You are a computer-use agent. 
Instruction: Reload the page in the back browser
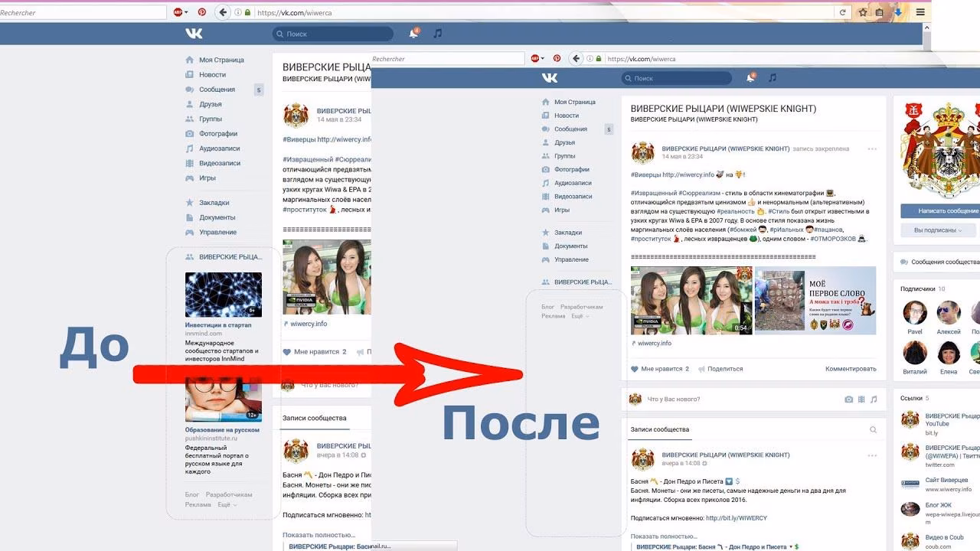pos(843,12)
